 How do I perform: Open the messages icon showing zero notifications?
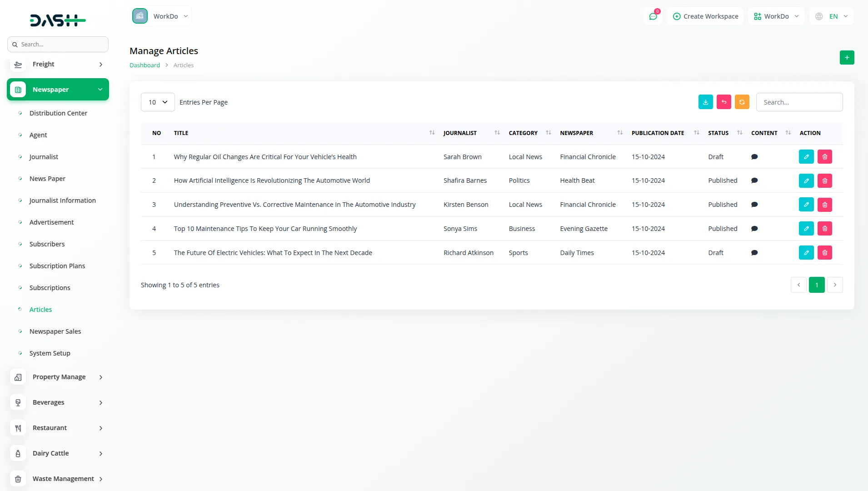click(x=653, y=16)
